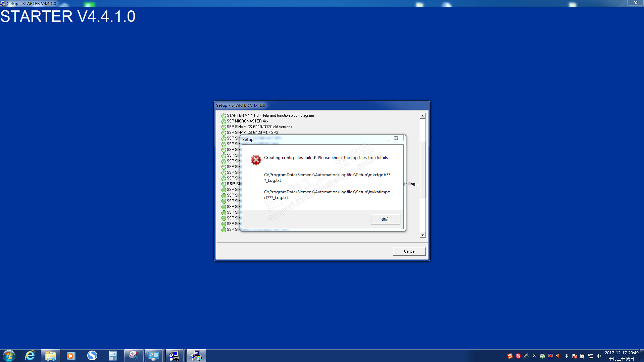Click the scroll down arrow in component list
644x362 pixels.
pyautogui.click(x=423, y=235)
